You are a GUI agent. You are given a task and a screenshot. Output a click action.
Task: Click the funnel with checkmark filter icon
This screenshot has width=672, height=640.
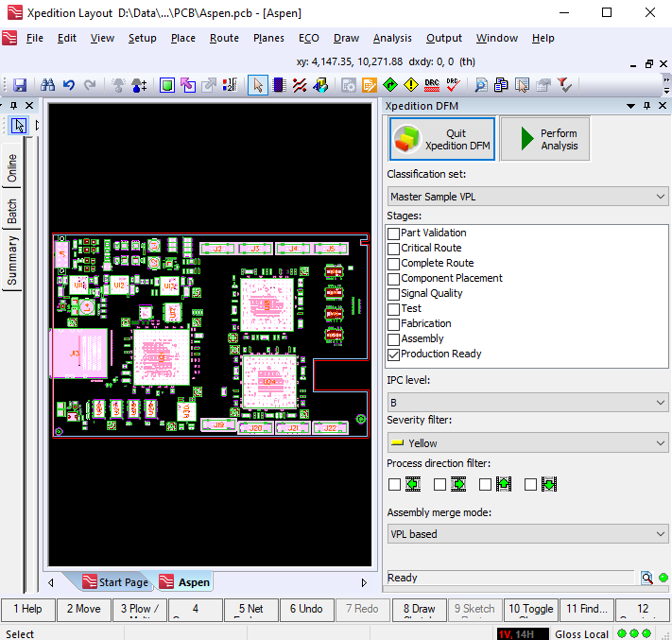point(565,85)
